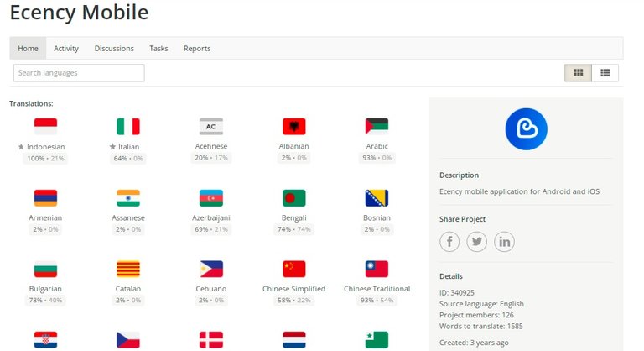Viewport: 644px width, 351px height.
Task: Open the Activity tab
Action: (x=66, y=48)
